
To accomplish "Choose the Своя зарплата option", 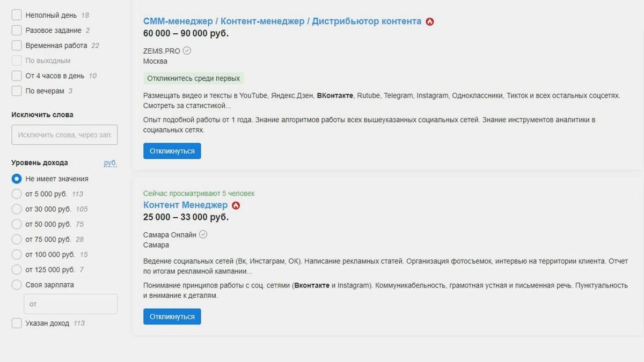I will 16,285.
